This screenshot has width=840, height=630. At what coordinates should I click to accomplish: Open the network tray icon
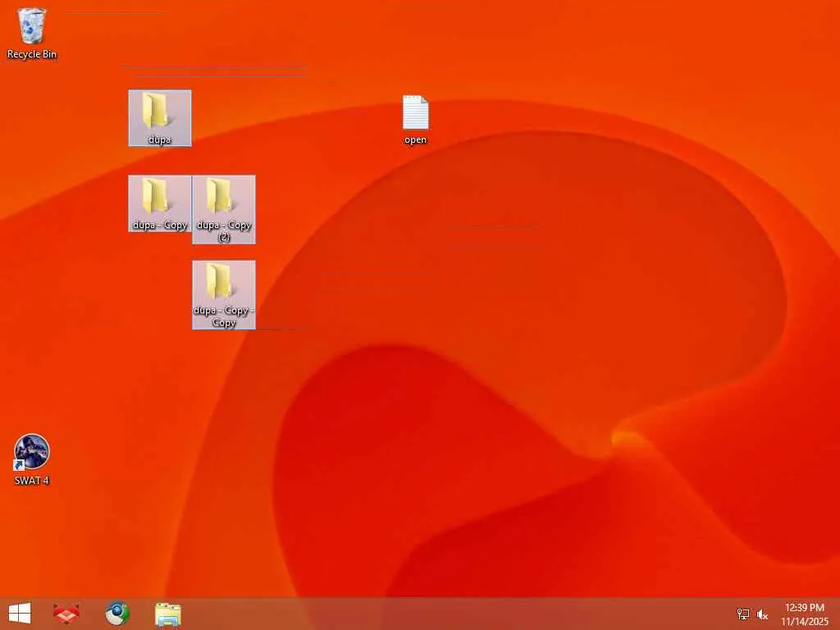pyautogui.click(x=743, y=614)
